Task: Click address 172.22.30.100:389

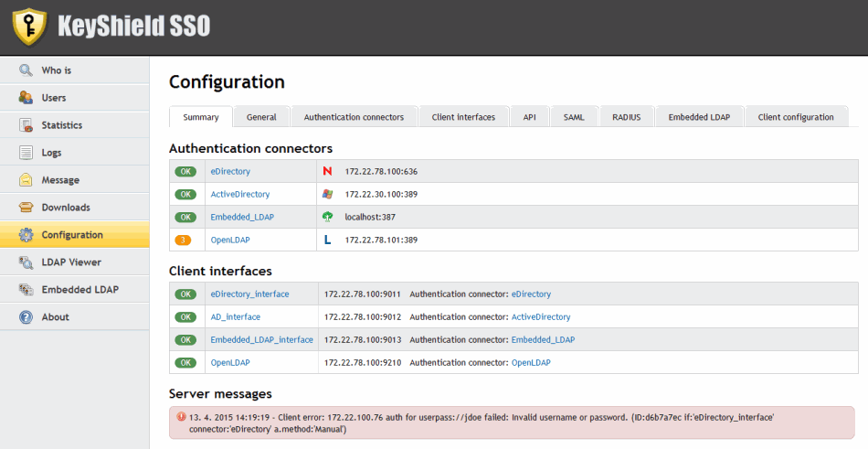Action: 381,194
